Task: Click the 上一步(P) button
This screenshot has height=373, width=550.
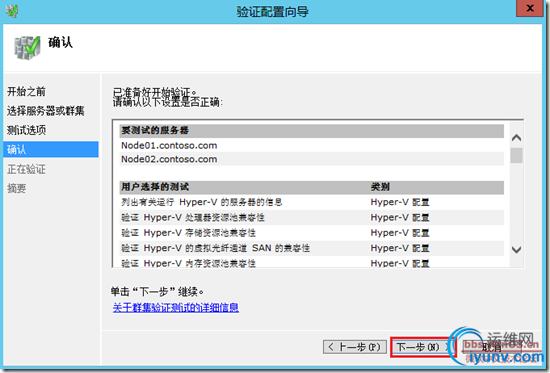Action: click(355, 347)
